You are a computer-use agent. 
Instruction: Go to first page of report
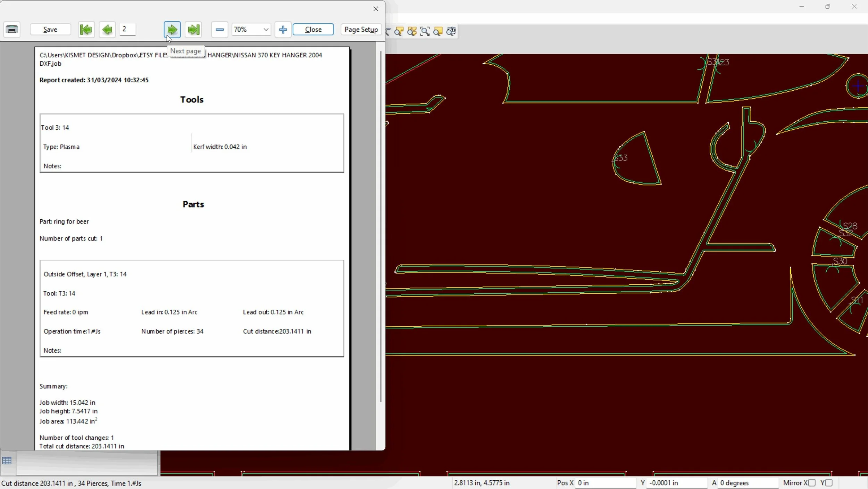(x=86, y=30)
